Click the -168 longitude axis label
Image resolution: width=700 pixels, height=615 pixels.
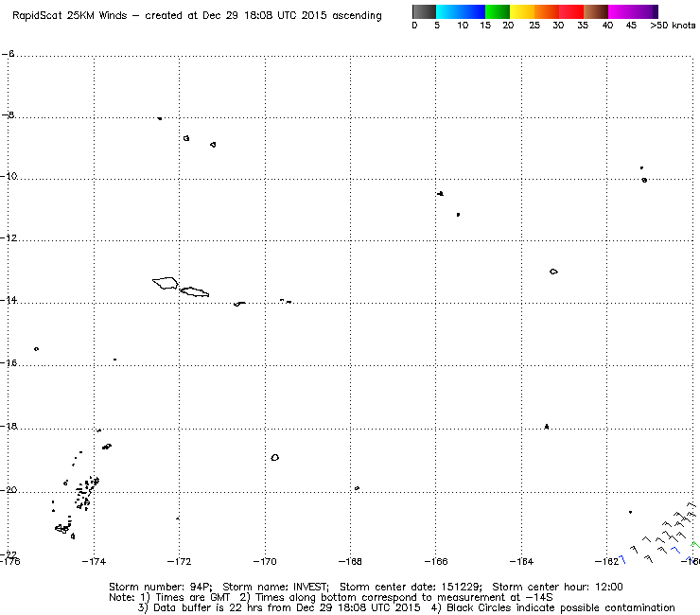tap(350, 561)
